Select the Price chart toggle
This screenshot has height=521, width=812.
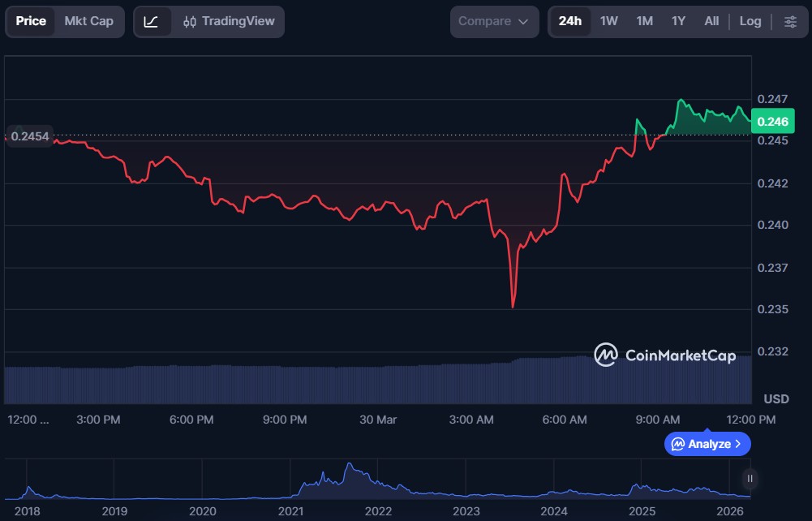coord(31,21)
